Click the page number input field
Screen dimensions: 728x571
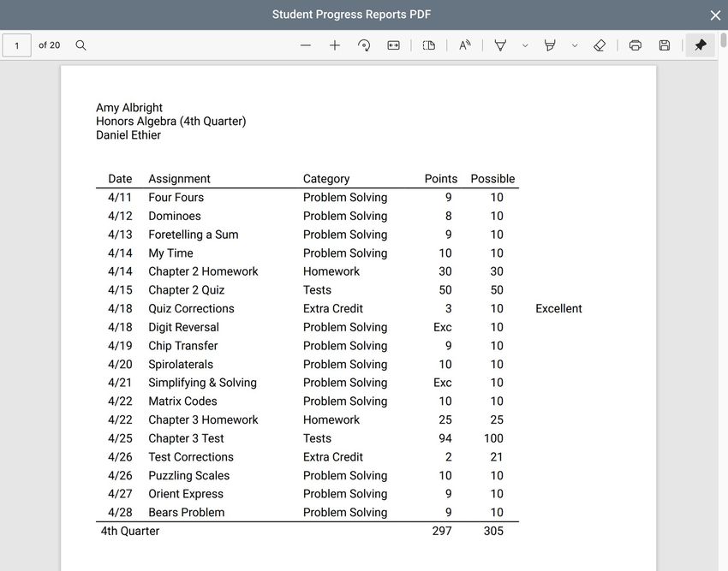(17, 45)
